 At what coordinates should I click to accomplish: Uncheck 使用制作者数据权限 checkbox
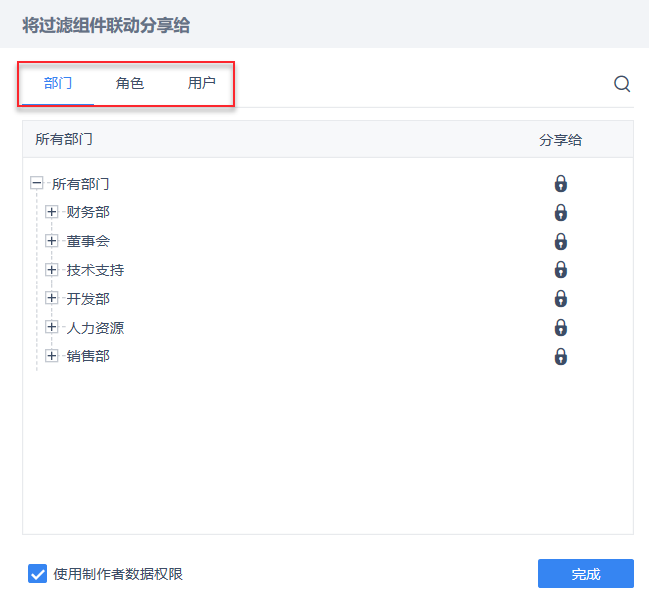[x=38, y=574]
